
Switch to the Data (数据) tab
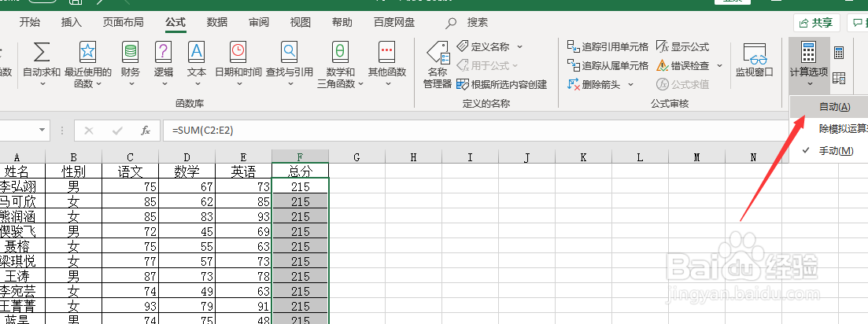[x=217, y=23]
